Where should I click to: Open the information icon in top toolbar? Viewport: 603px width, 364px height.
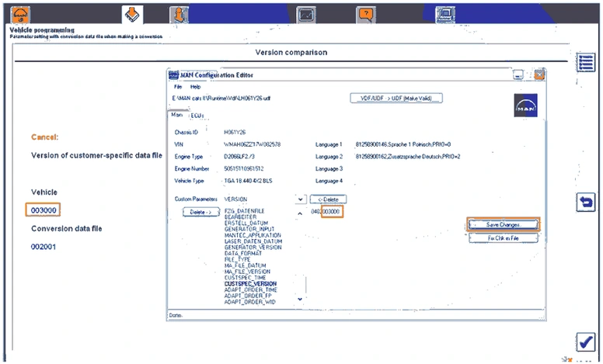tap(179, 15)
